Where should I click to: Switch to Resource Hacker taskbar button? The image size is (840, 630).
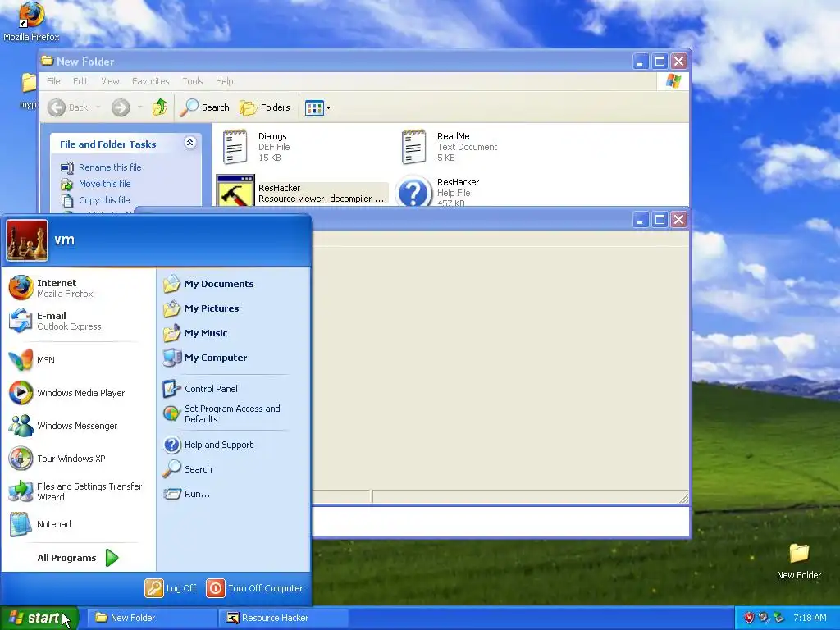pyautogui.click(x=283, y=618)
